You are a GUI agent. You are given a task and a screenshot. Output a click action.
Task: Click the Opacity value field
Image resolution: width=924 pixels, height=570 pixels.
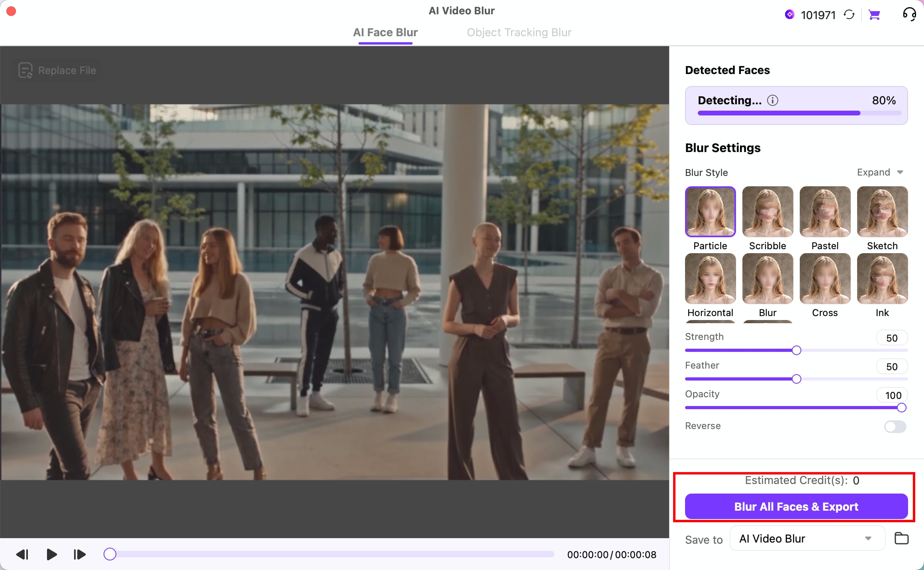coord(892,395)
